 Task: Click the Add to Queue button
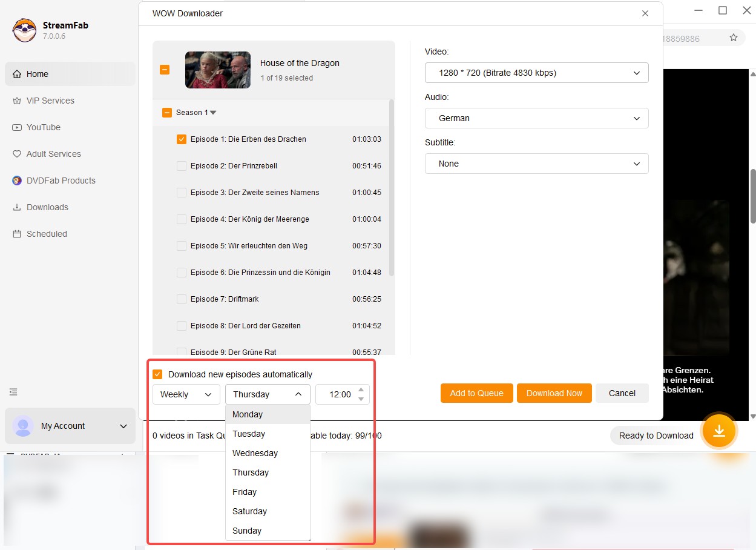click(476, 393)
